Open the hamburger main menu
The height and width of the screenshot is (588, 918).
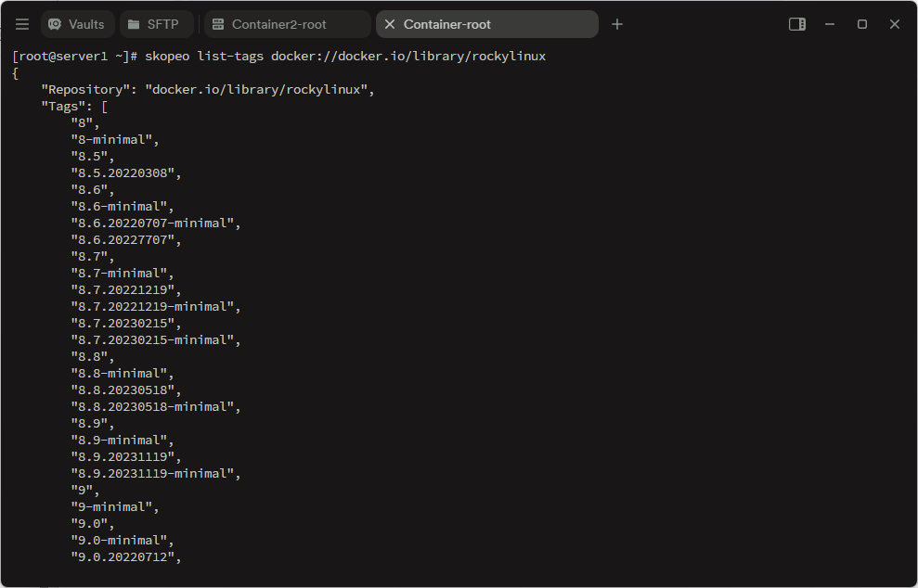22,24
